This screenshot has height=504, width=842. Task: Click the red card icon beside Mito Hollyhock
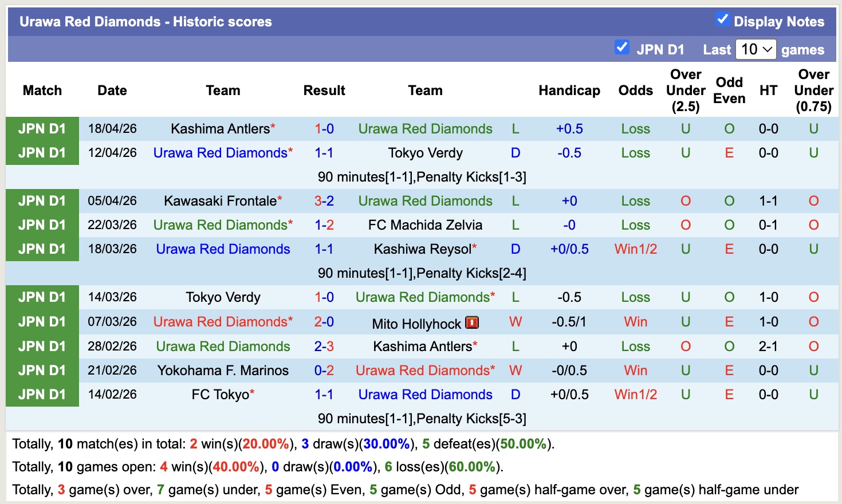[x=471, y=322]
